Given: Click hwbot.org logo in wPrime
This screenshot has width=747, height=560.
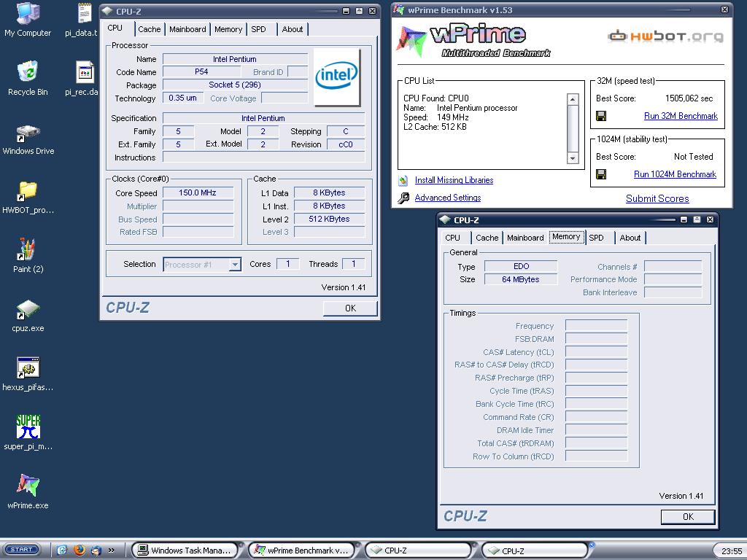Looking at the screenshot, I should [x=665, y=36].
